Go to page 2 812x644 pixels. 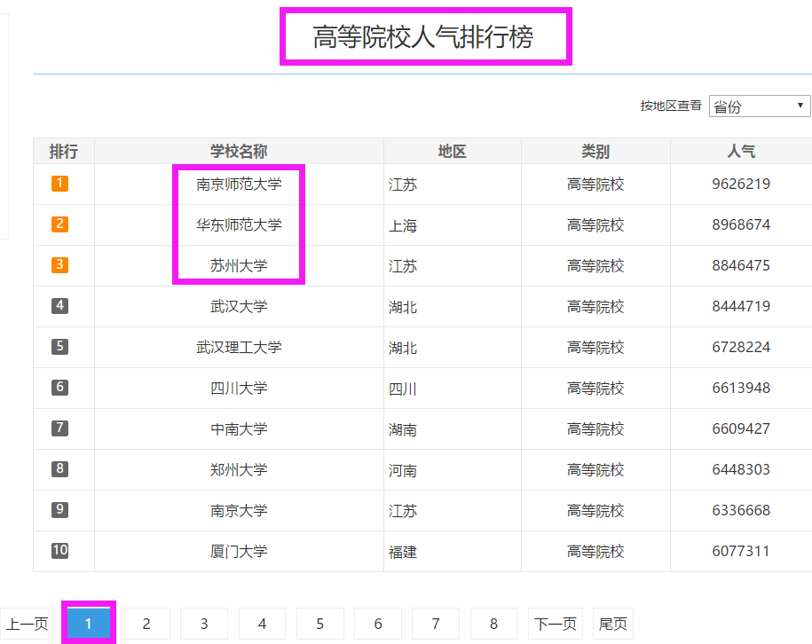[x=146, y=624]
